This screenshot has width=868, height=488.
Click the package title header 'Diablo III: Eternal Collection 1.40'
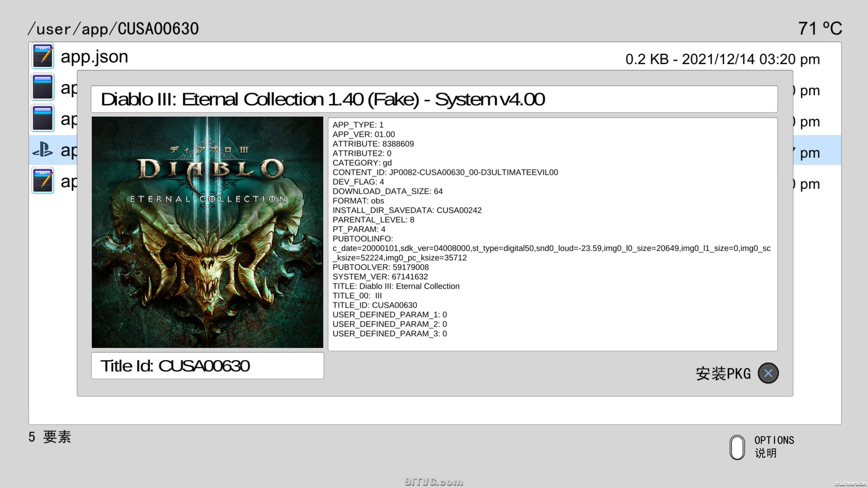434,99
